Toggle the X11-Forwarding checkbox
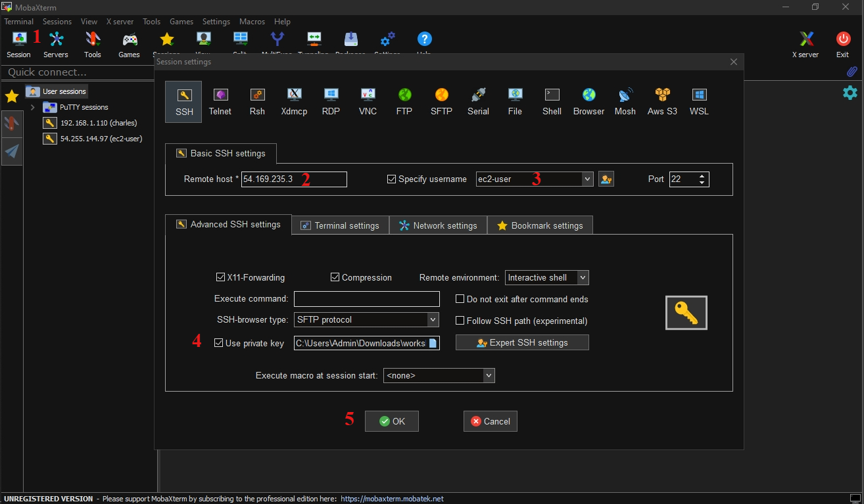864x504 pixels. click(221, 277)
